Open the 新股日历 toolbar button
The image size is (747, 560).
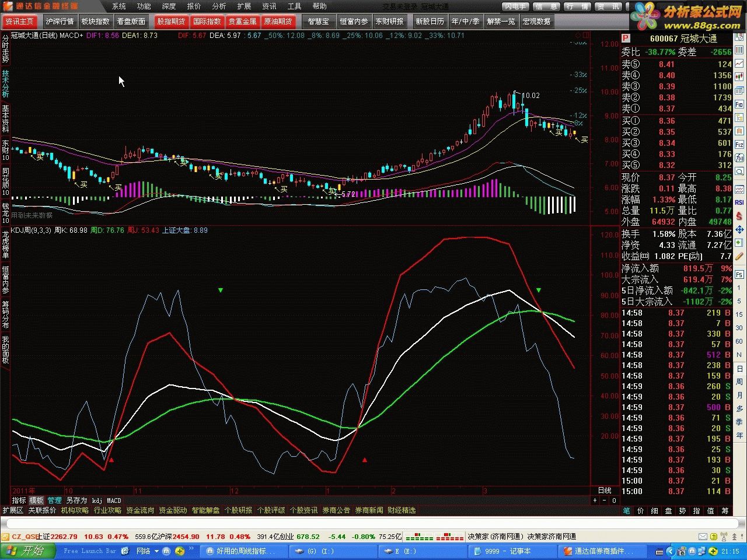pos(430,22)
